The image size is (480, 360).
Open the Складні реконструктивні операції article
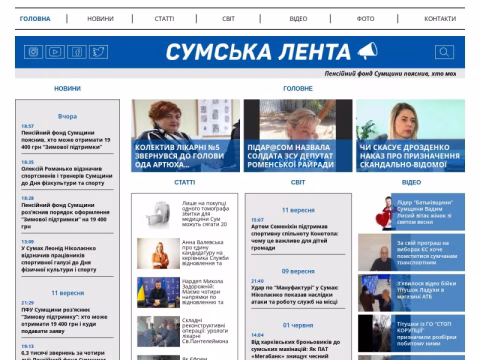point(205,331)
